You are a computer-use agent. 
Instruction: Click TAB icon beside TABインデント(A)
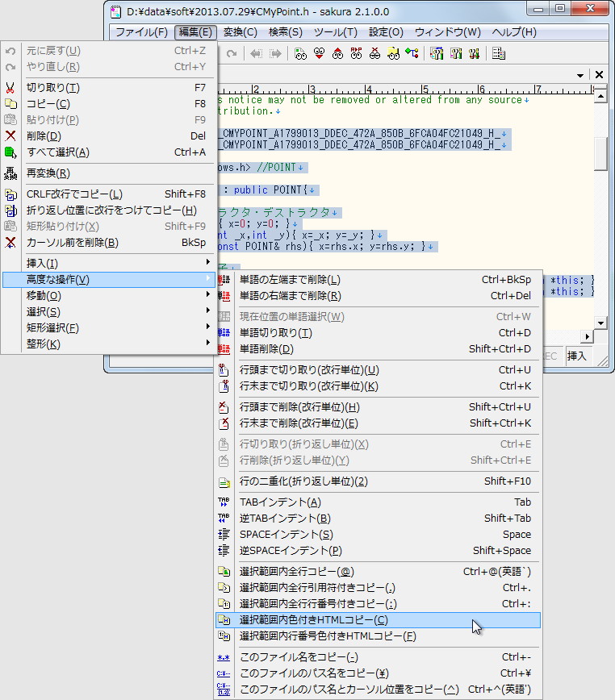[224, 502]
